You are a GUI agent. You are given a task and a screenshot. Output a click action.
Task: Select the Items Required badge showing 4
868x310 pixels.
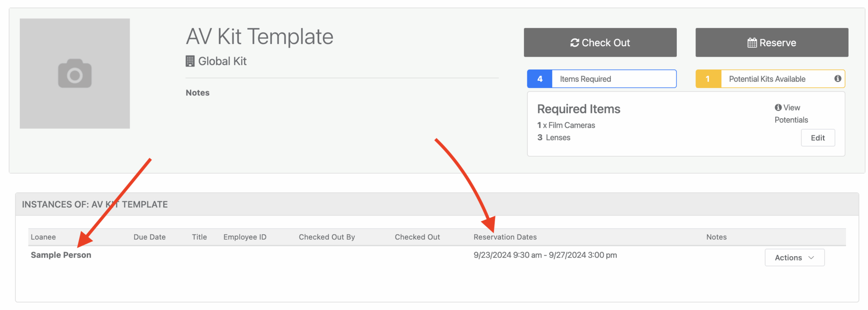coord(540,79)
